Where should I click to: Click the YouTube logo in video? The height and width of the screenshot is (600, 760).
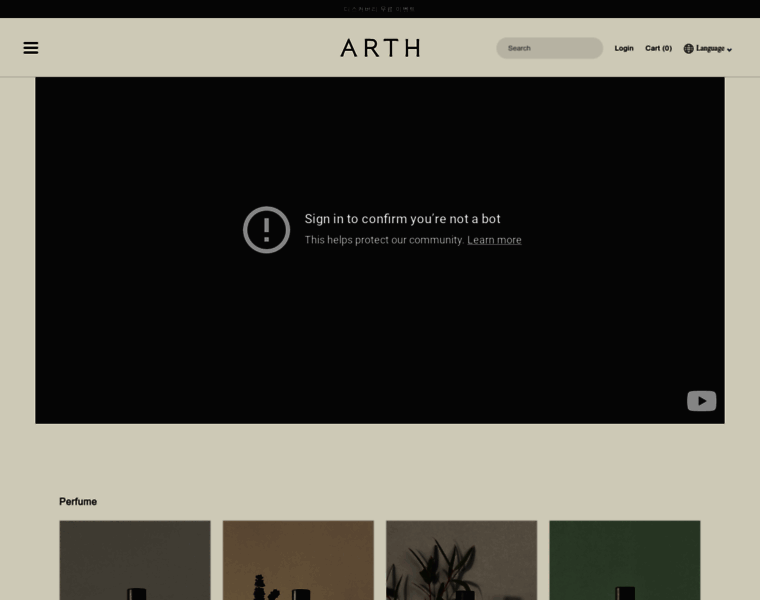tap(701, 401)
